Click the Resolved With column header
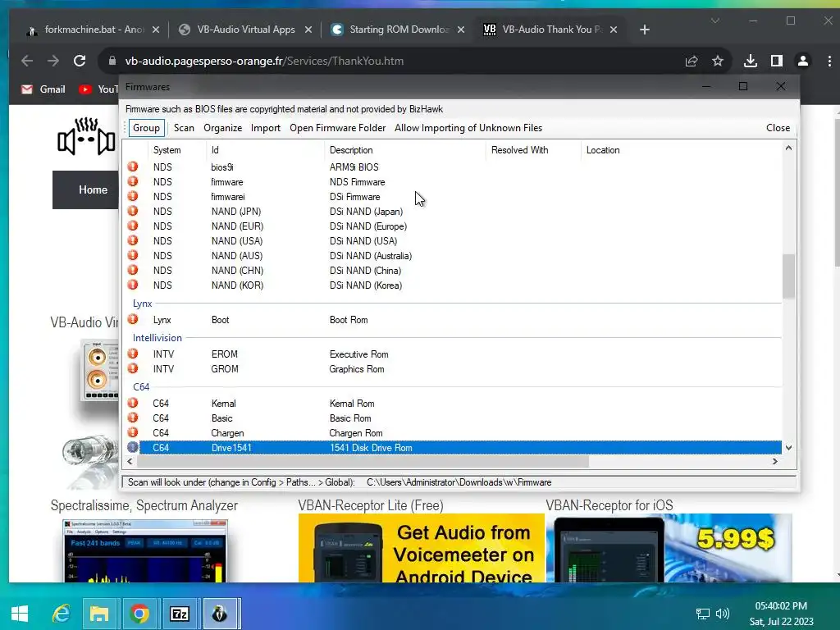The width and height of the screenshot is (840, 630). 533,150
